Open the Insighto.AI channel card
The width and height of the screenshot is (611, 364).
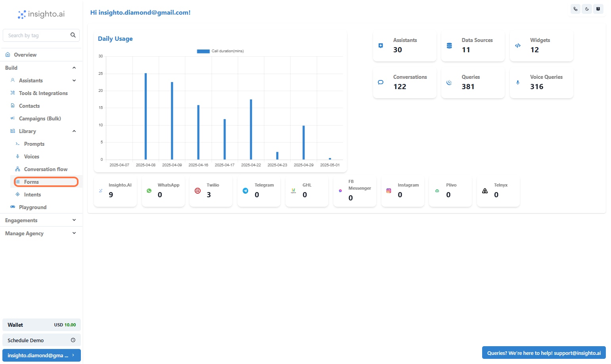[115, 191]
